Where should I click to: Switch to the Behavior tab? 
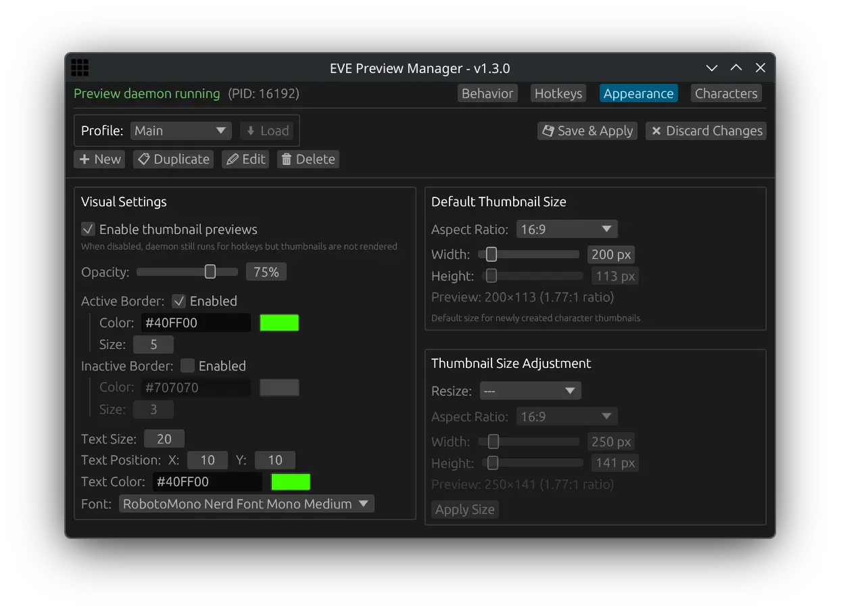487,93
